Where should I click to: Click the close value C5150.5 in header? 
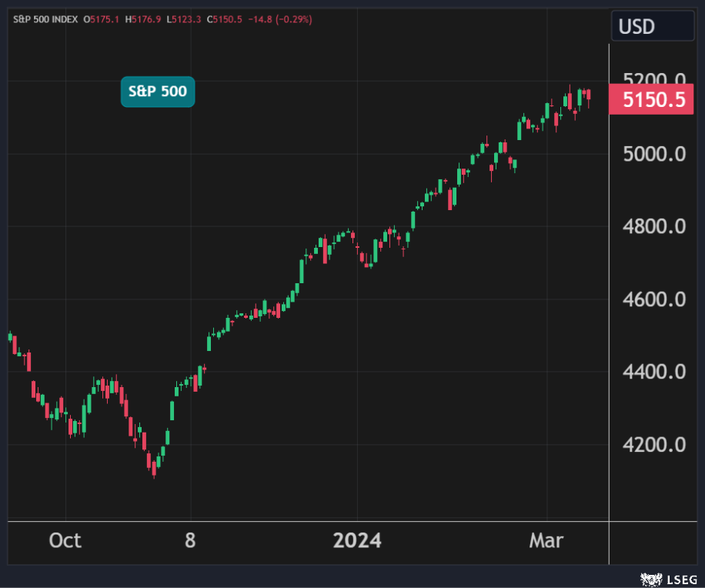[230, 19]
